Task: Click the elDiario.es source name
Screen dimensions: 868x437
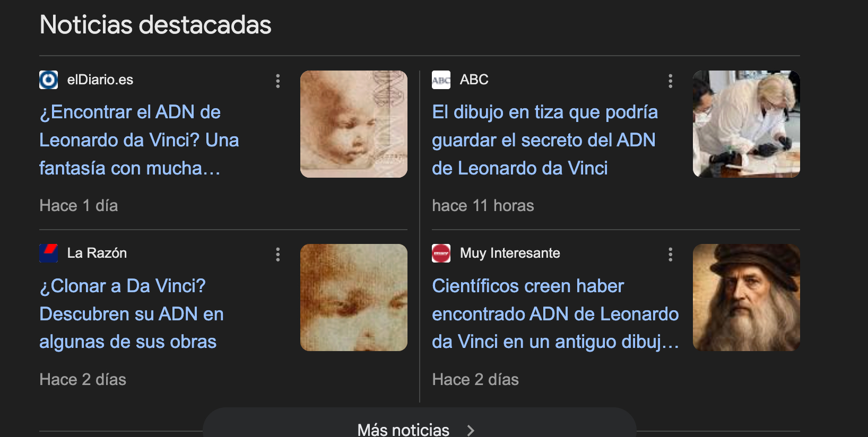Action: pyautogui.click(x=100, y=80)
